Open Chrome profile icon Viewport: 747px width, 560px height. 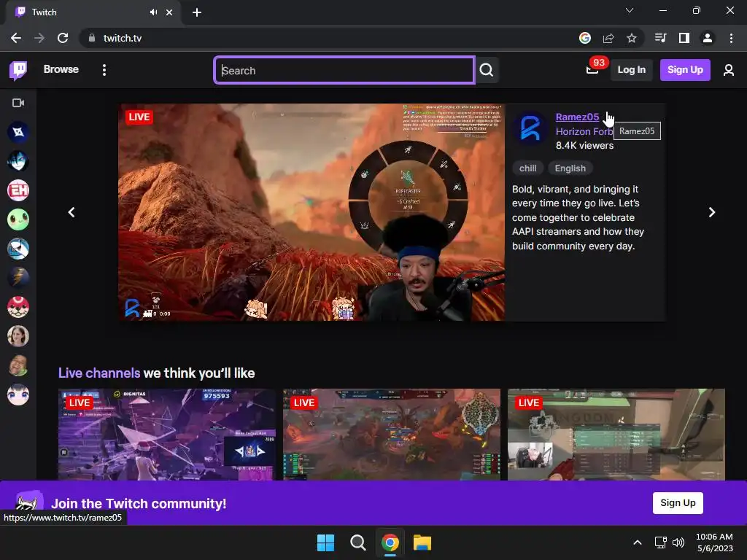[708, 38]
